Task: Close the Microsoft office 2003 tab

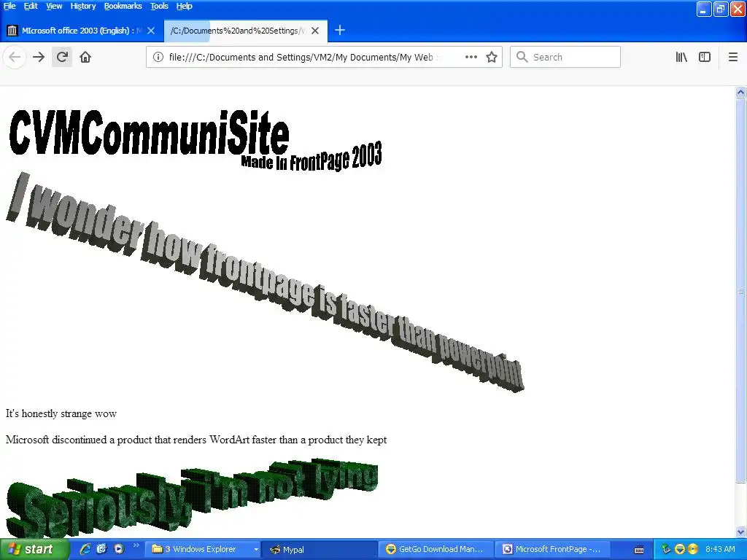Action: (151, 31)
